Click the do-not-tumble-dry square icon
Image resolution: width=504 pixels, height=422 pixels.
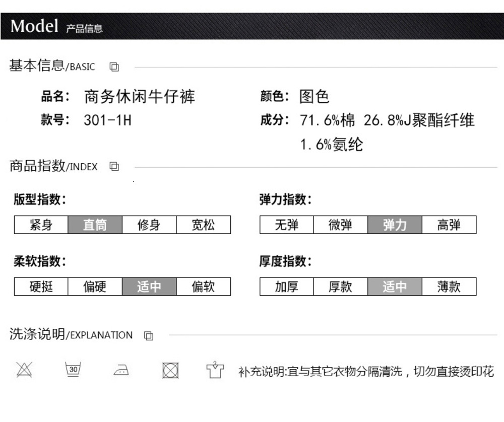point(170,370)
